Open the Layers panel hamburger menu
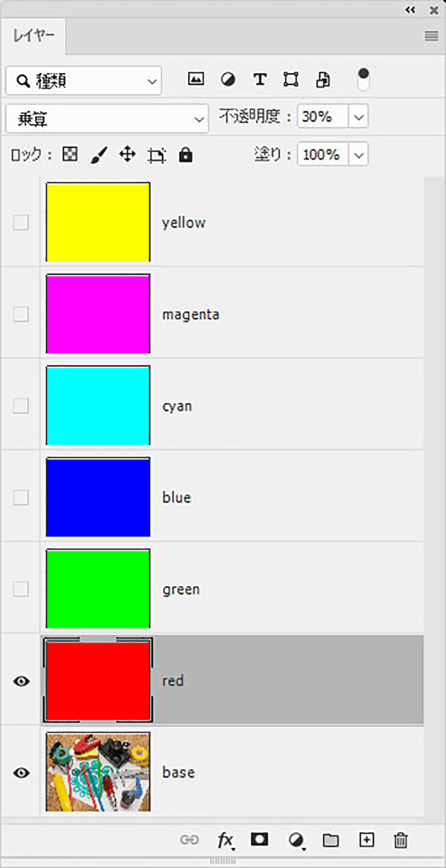This screenshot has width=446, height=868. [x=431, y=36]
